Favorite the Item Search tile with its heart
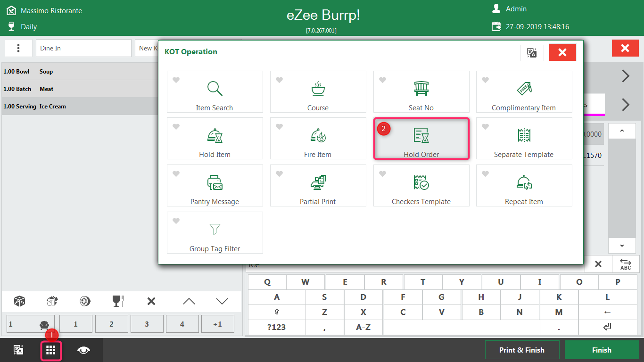This screenshot has width=644, height=362. click(176, 80)
